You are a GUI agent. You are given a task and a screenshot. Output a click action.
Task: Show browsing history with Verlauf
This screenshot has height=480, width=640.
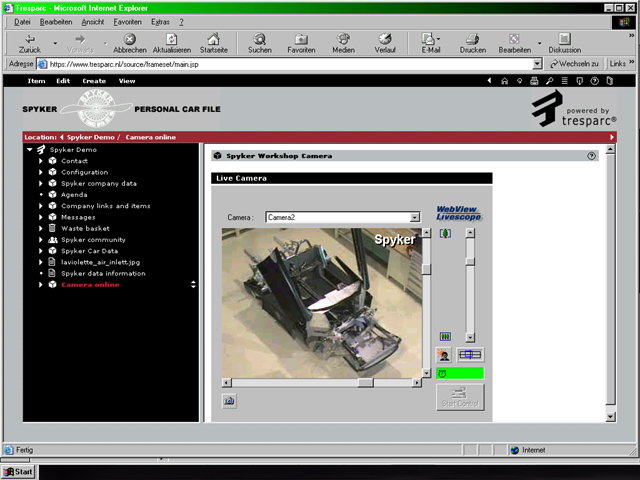(x=385, y=43)
